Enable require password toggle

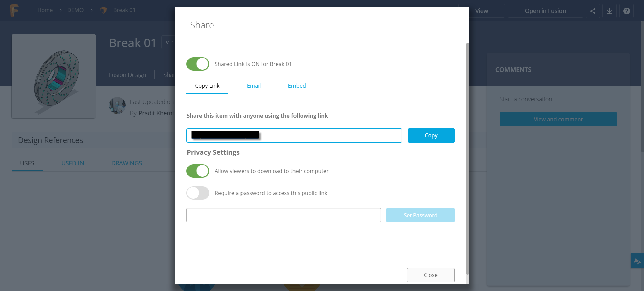click(x=198, y=193)
